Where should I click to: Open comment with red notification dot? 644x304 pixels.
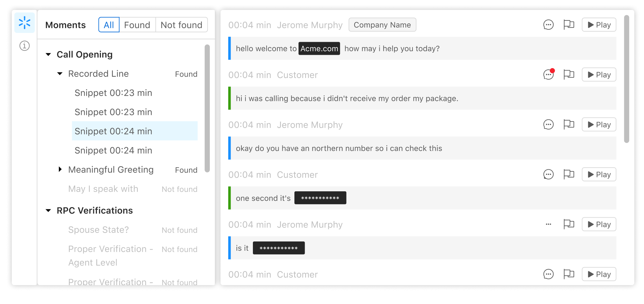(x=548, y=75)
